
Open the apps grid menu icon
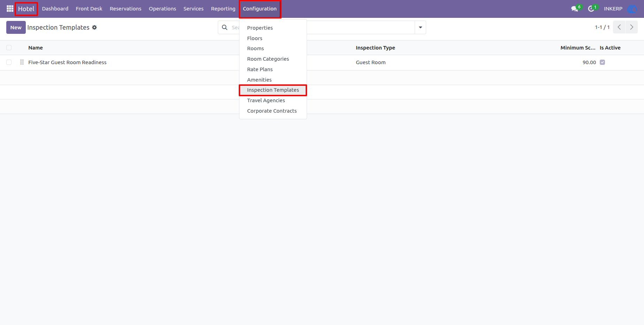[10, 9]
